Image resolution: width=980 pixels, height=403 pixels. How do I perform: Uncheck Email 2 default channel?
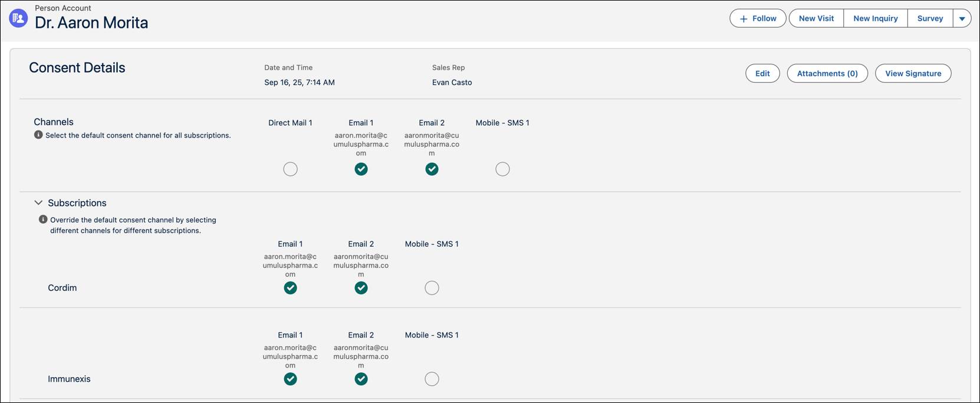432,169
